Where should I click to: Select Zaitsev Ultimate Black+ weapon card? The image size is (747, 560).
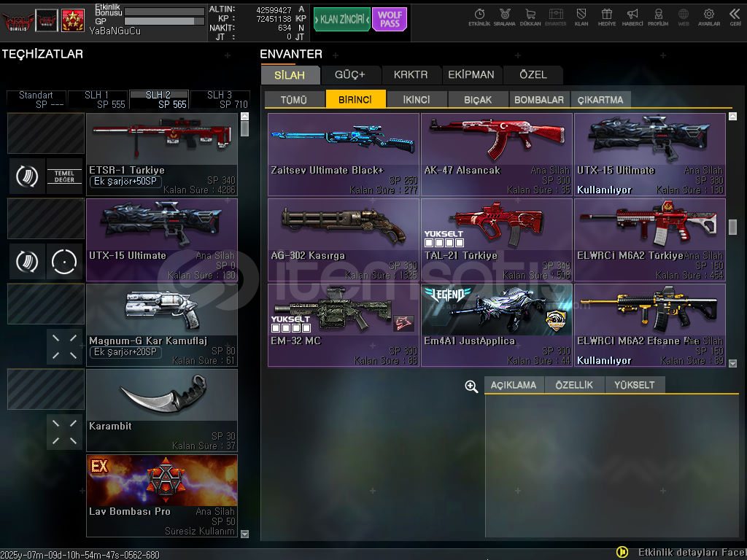point(344,155)
